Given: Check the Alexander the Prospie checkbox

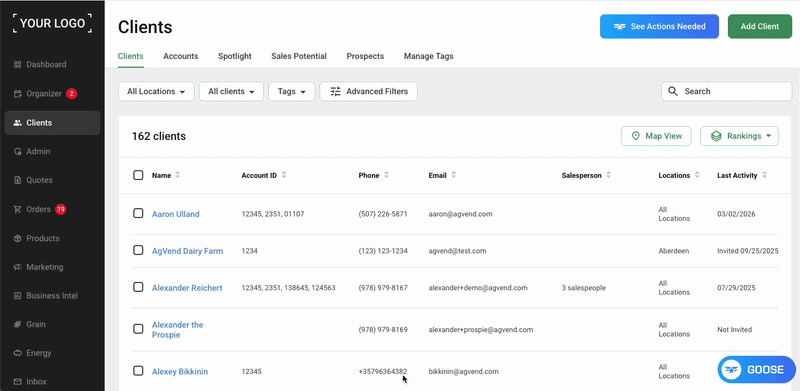Looking at the screenshot, I should pos(138,329).
